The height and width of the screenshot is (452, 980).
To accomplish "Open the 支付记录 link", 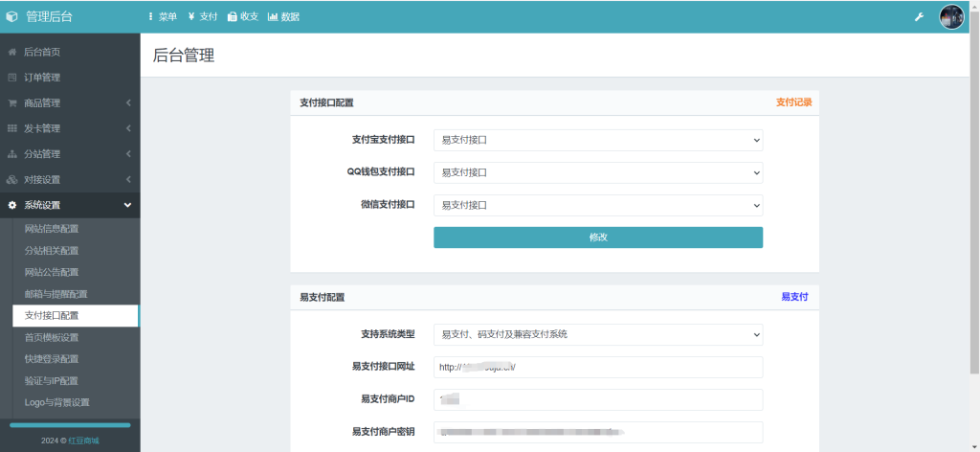I will coord(793,102).
